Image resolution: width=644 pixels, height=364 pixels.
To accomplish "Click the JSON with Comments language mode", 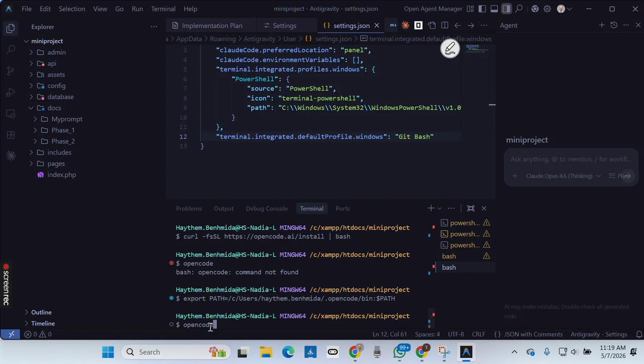I will [533, 334].
